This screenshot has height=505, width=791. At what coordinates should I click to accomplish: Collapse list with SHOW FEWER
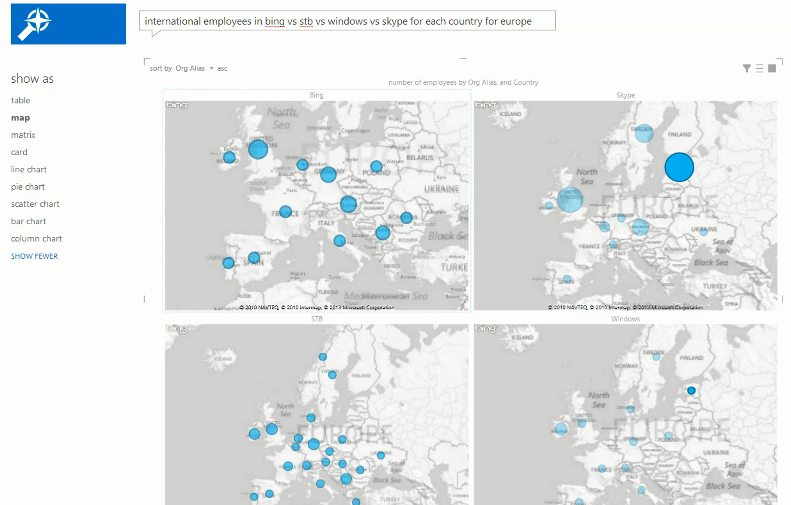tap(34, 256)
